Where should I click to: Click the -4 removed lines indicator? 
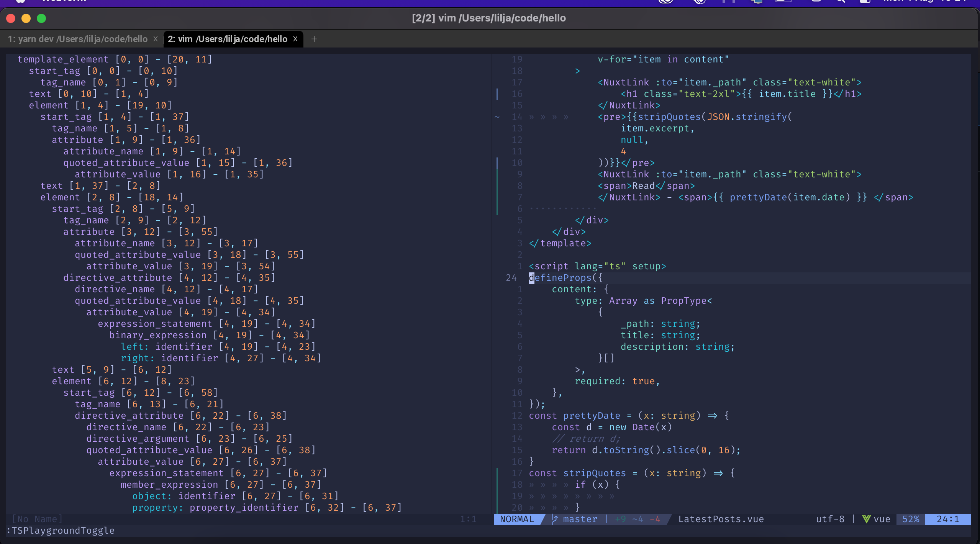pyautogui.click(x=654, y=519)
